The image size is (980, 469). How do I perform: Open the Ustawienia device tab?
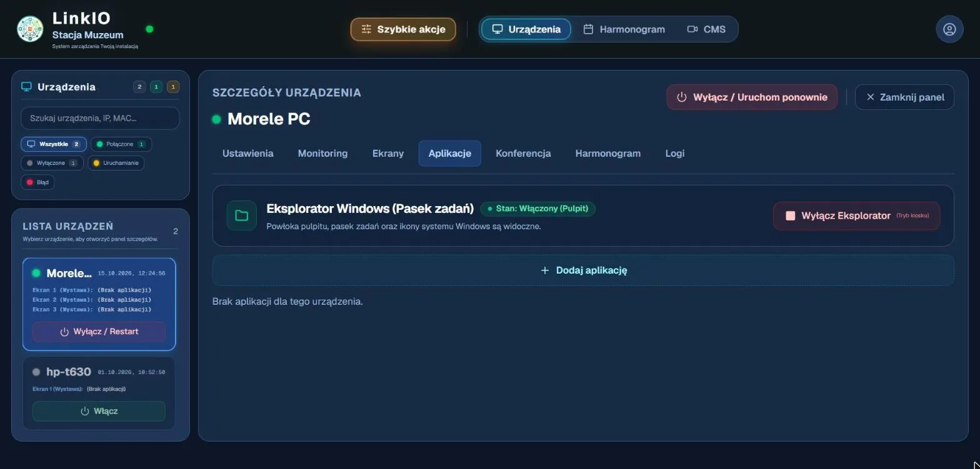pyautogui.click(x=248, y=153)
